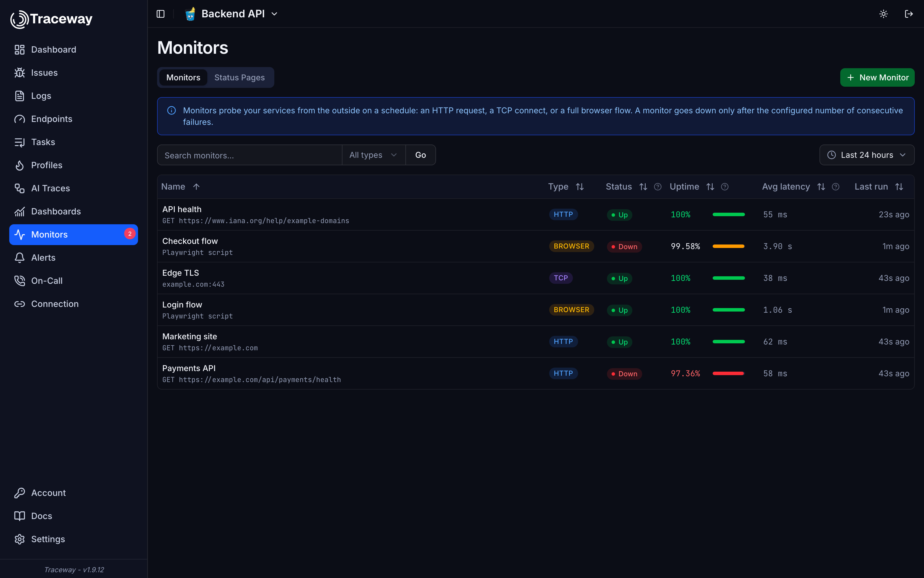The height and width of the screenshot is (578, 924).
Task: Open Tasks in the sidebar
Action: [74, 142]
